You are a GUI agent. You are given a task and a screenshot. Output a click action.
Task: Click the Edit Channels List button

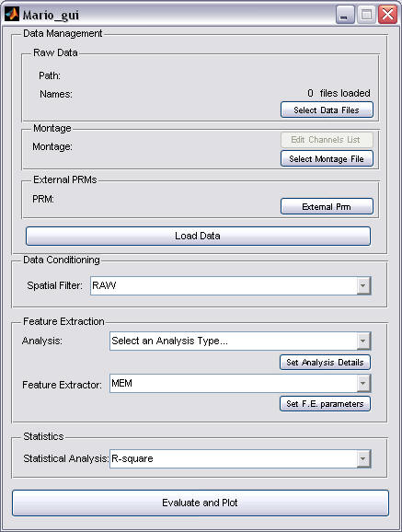(x=327, y=140)
